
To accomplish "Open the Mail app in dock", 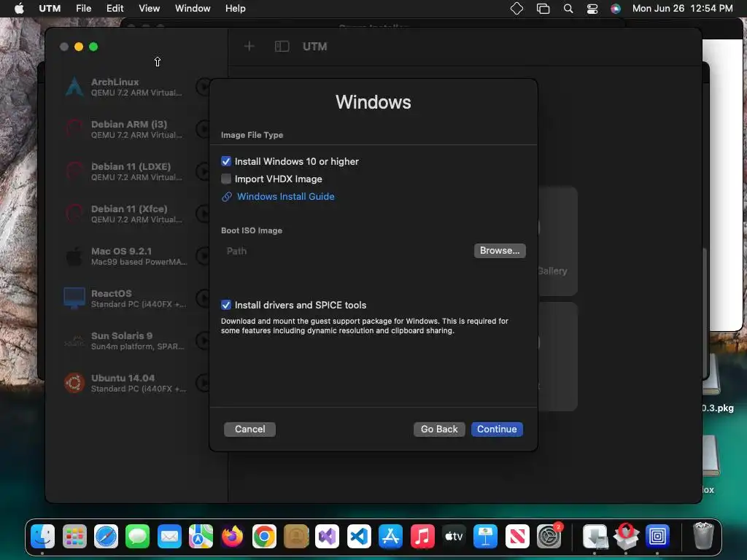I will pos(169,536).
